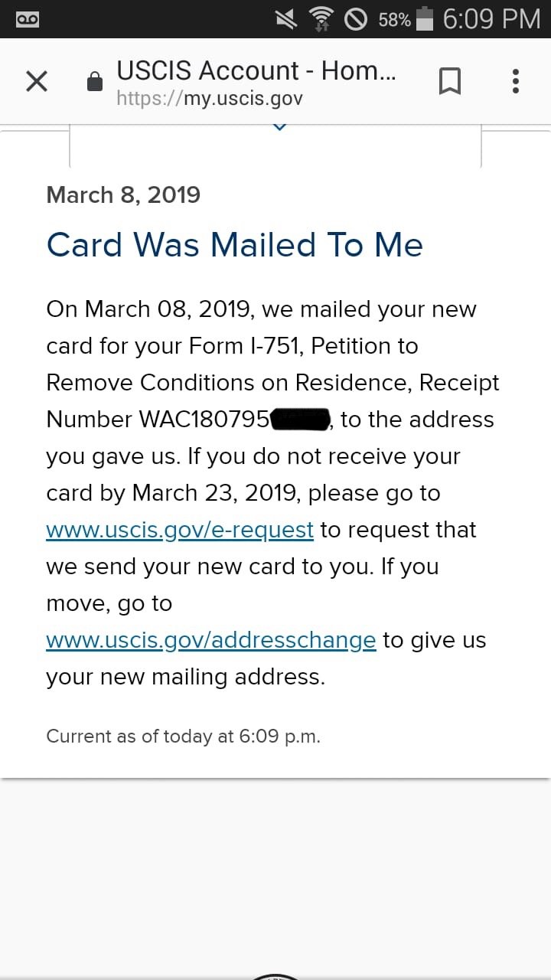This screenshot has width=551, height=980.
Task: Tap the my.uscis.gov URL text
Action: tap(210, 99)
